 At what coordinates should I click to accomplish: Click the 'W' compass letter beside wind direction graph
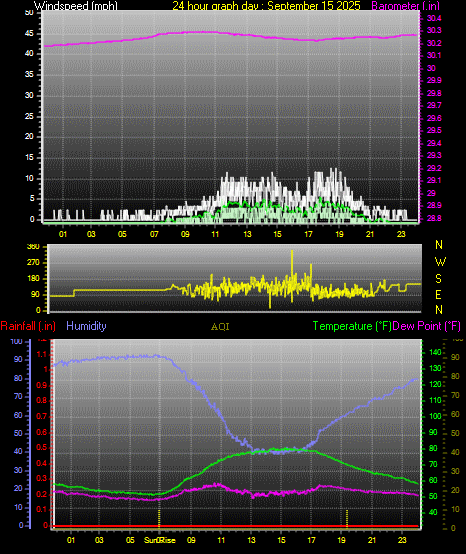440,262
